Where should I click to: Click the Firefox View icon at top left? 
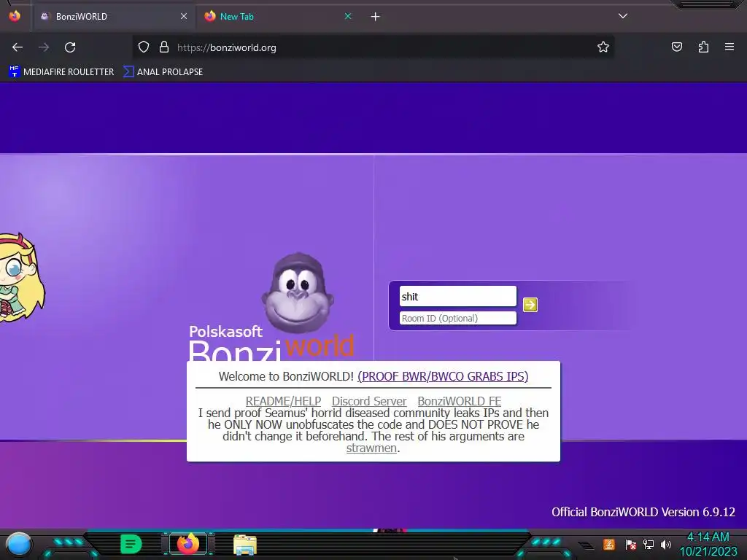pyautogui.click(x=15, y=16)
